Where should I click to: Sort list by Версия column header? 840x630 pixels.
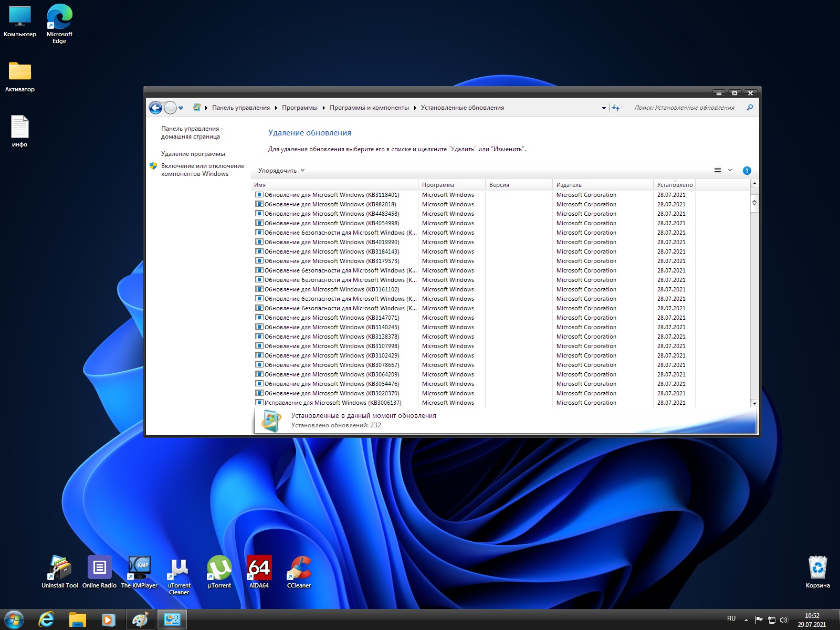pos(519,185)
